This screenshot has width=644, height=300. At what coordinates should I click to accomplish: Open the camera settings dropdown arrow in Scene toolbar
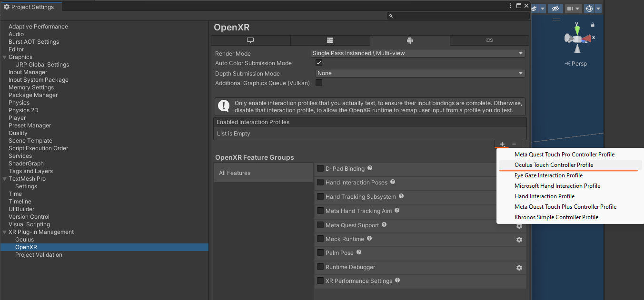coord(578,9)
